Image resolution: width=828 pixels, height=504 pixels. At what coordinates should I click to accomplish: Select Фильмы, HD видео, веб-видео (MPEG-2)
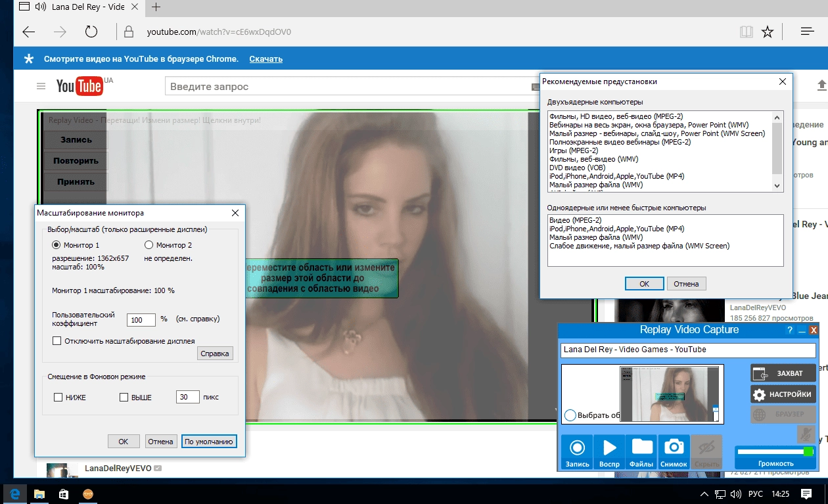tap(616, 116)
